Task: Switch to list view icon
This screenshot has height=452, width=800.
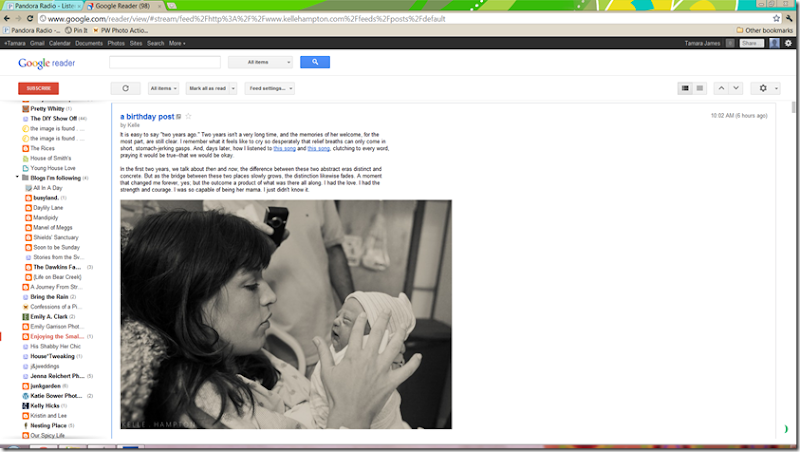Action: coord(699,88)
